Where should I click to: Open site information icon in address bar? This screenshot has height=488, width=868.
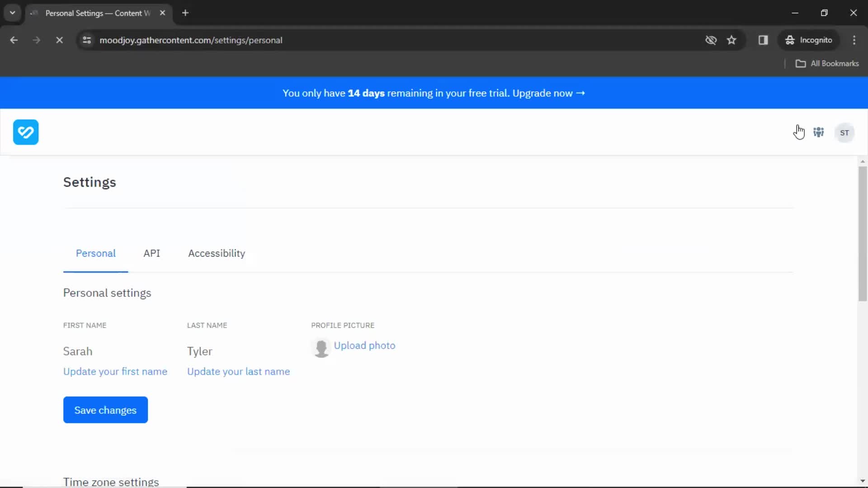point(87,40)
